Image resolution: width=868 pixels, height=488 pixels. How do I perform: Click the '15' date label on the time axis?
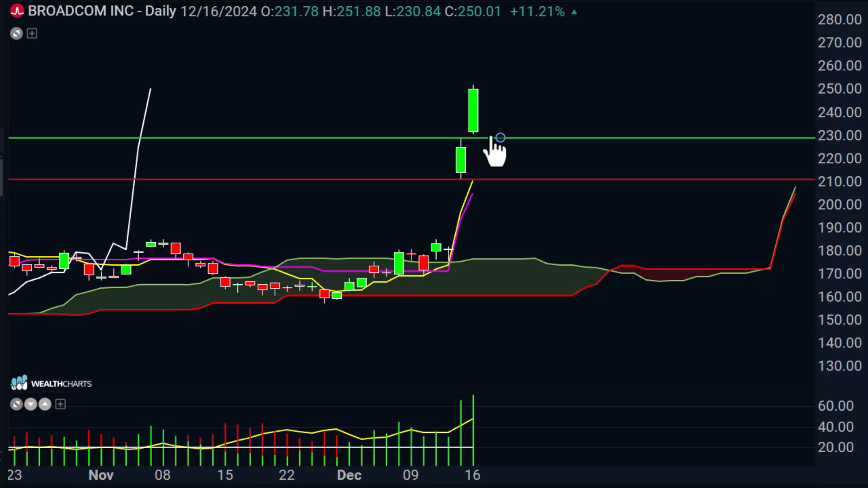[x=225, y=475]
